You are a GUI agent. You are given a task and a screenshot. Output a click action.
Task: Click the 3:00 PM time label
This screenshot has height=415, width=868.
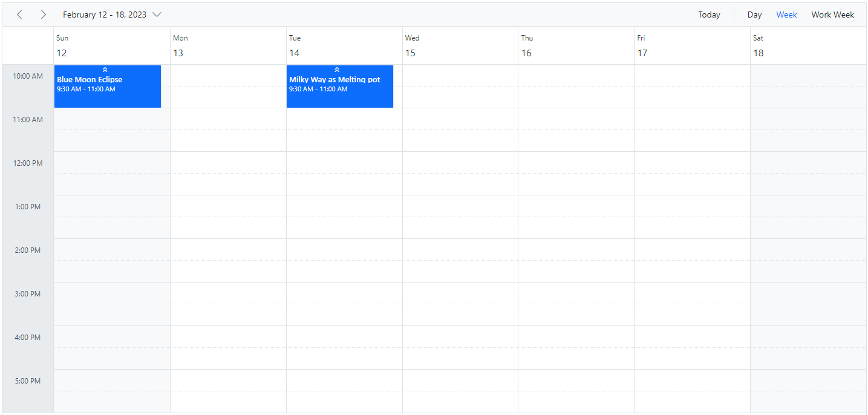(x=28, y=294)
